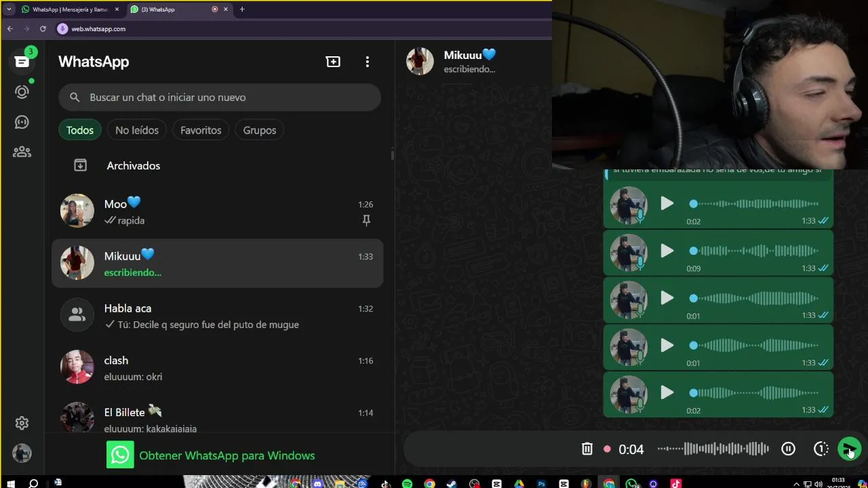Click the site info icon in the address bar
This screenshot has height=488, width=868.
click(x=62, y=28)
